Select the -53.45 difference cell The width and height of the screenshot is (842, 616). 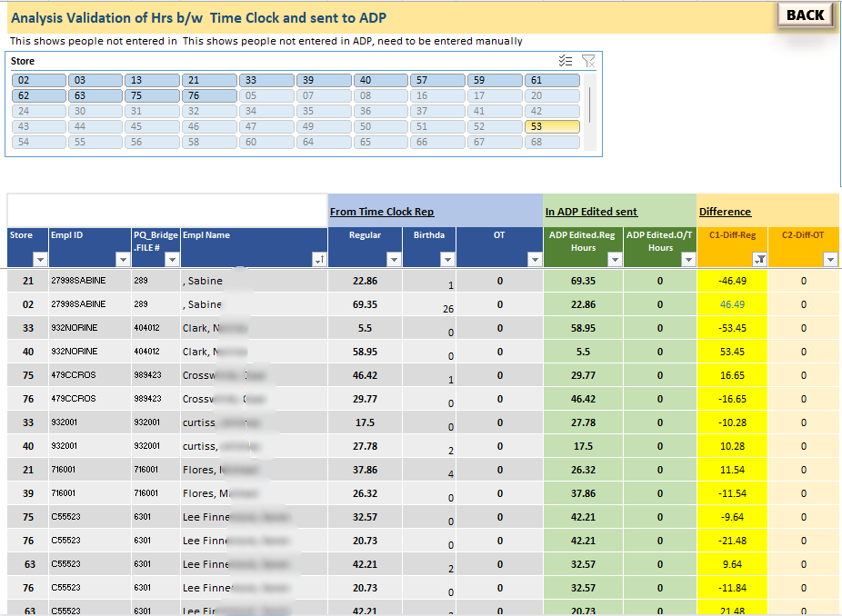tap(733, 328)
